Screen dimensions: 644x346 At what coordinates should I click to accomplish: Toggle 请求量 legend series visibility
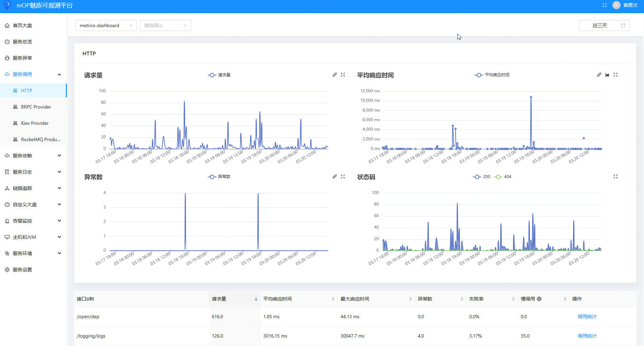tap(219, 75)
